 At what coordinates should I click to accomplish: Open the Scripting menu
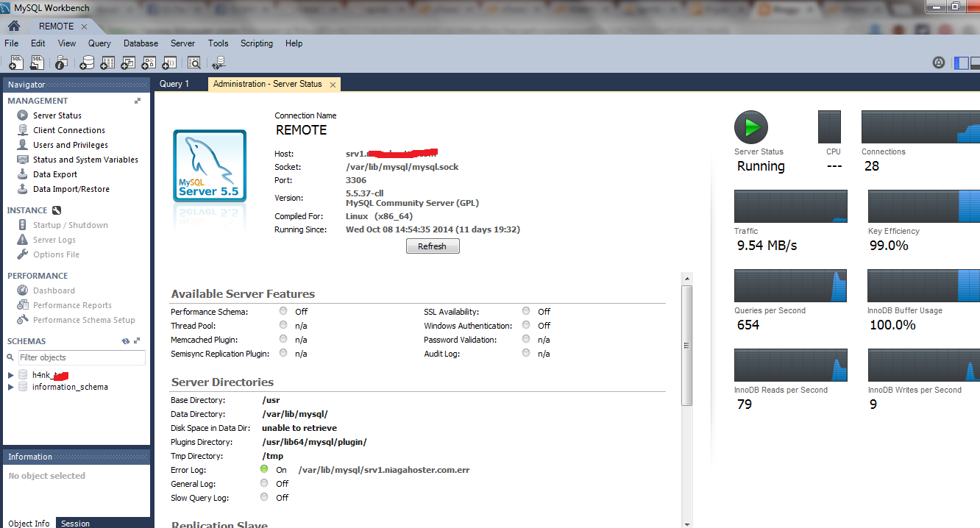[256, 43]
